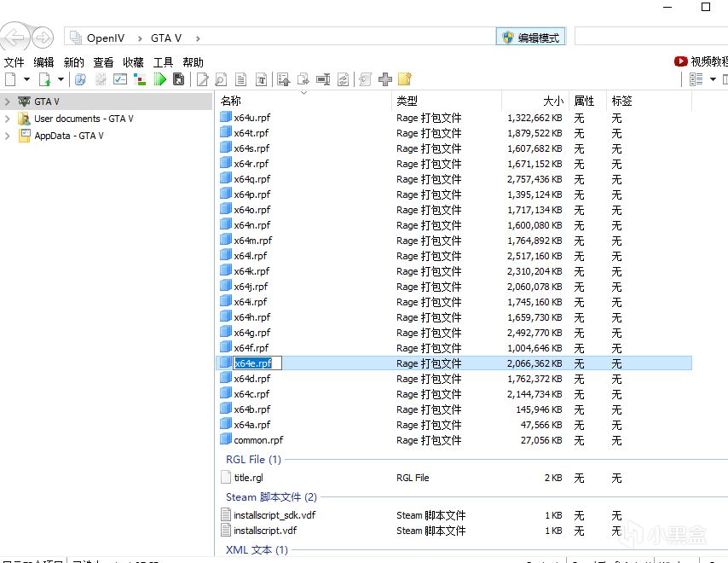Click the check-window options toolbar icon

pos(120,79)
